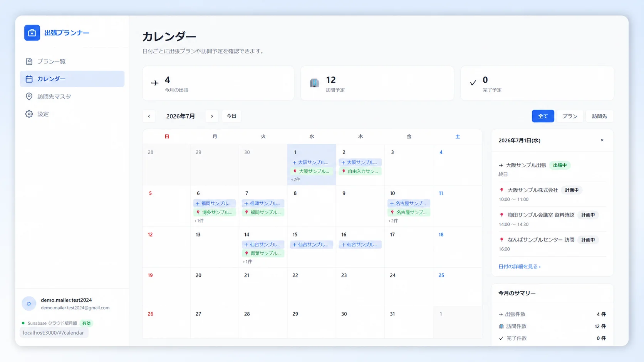Select Saturday July 25 cell
Viewport: 644px width, 362px height.
point(458,287)
